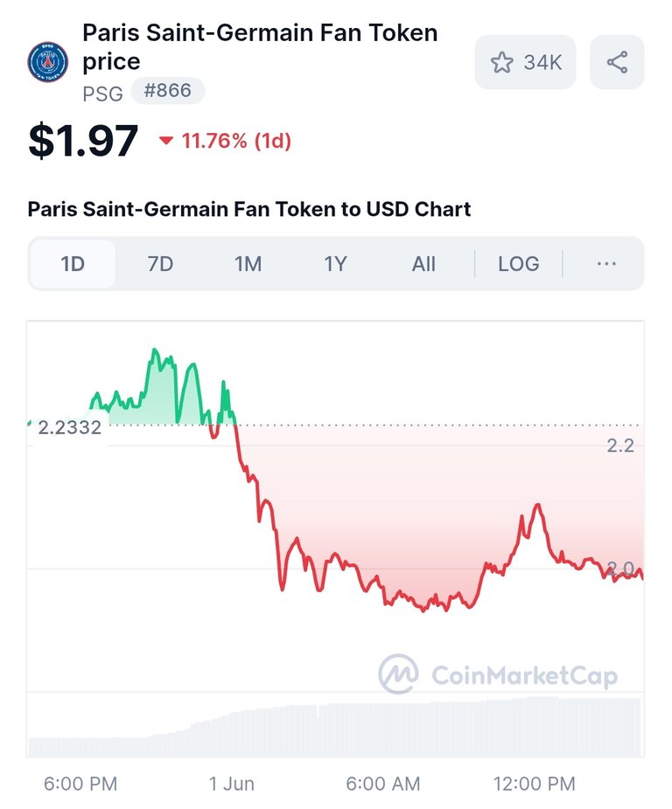This screenshot has width=672, height=809.
Task: Click the 2.2332 opening price label
Action: pos(70,428)
